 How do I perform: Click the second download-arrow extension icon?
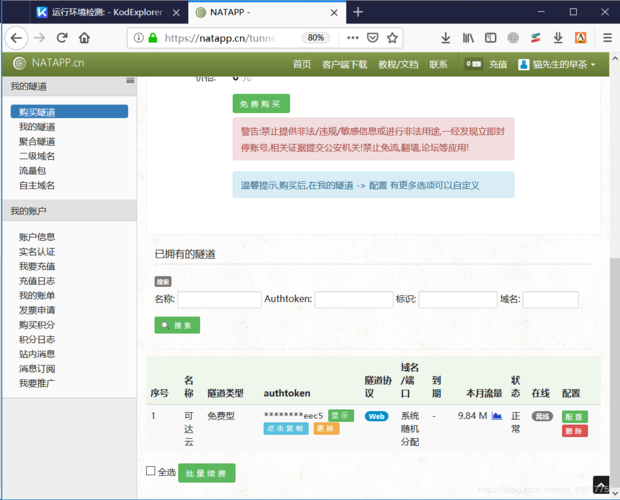point(558,38)
